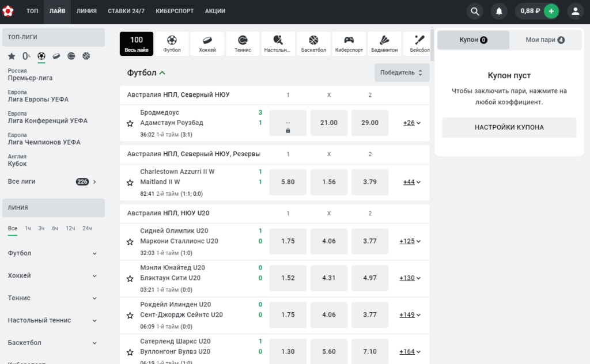
Task: Switch to Мои пари tab
Action: 545,40
